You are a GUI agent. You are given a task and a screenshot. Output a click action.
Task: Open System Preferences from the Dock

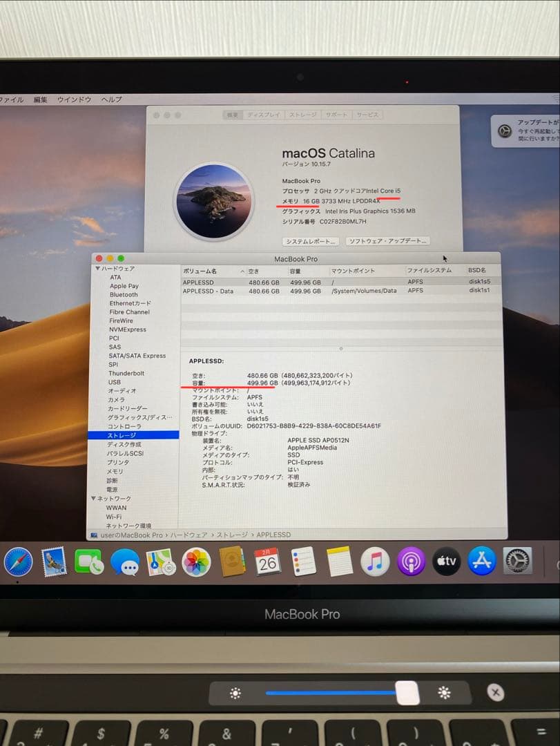518,560
